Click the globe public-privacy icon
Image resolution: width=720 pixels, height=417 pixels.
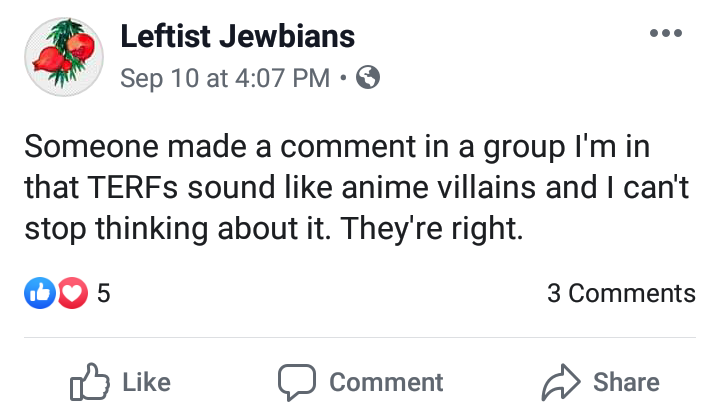point(368,78)
